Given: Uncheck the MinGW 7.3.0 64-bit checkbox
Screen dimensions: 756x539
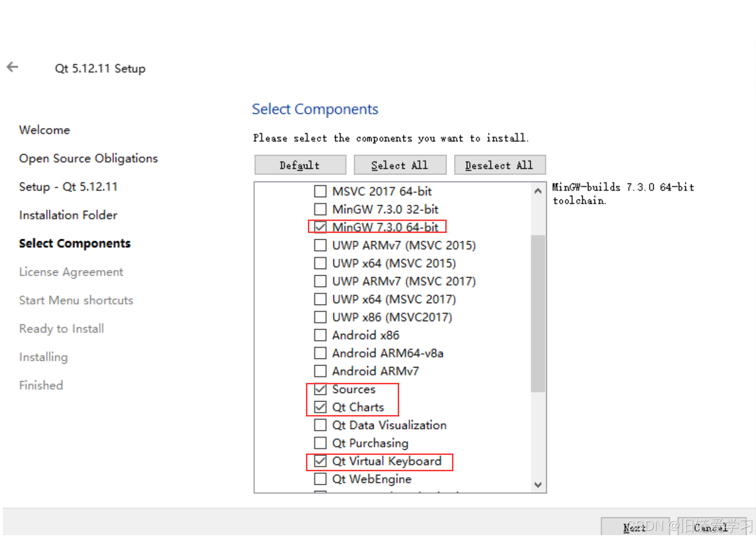Looking at the screenshot, I should (320, 227).
